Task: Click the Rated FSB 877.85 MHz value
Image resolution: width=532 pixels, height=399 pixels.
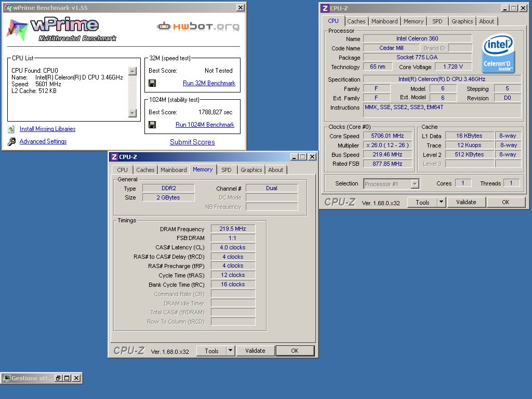Action: tap(388, 164)
